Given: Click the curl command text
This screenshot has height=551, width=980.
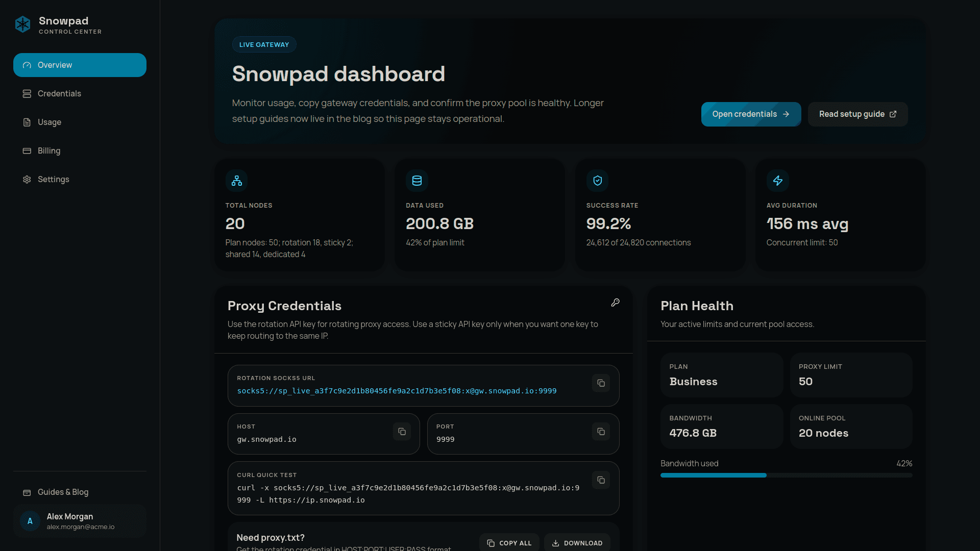Looking at the screenshot, I should 408,494.
